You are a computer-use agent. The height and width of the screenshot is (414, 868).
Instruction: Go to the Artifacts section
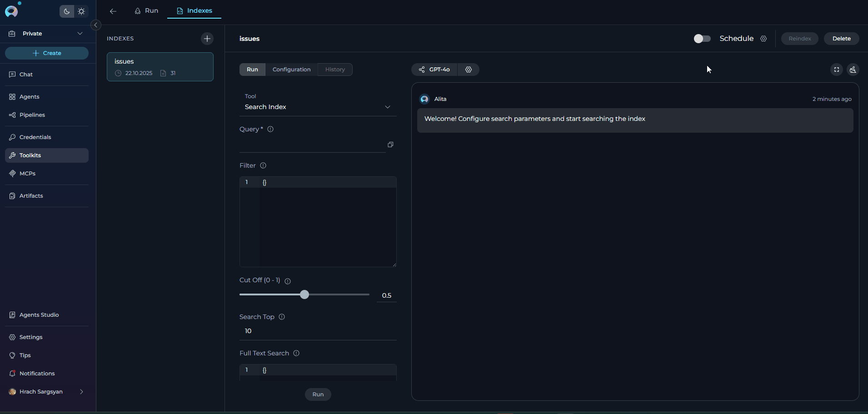(30, 195)
